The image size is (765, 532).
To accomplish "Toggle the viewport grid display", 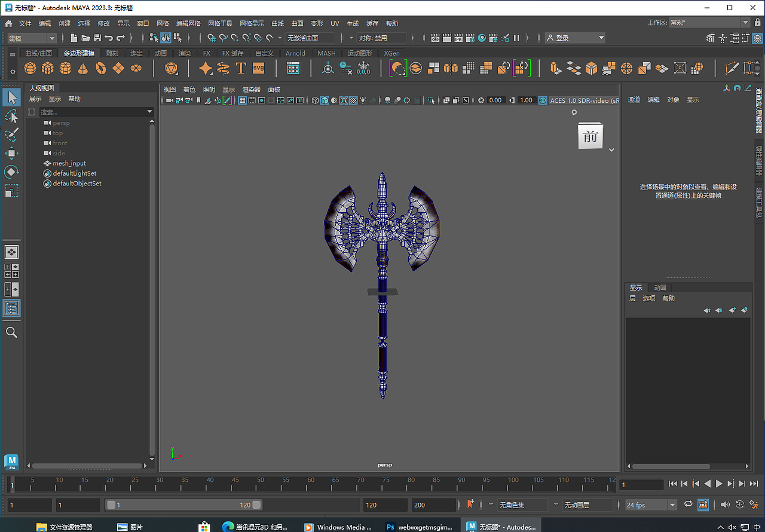I will click(242, 100).
